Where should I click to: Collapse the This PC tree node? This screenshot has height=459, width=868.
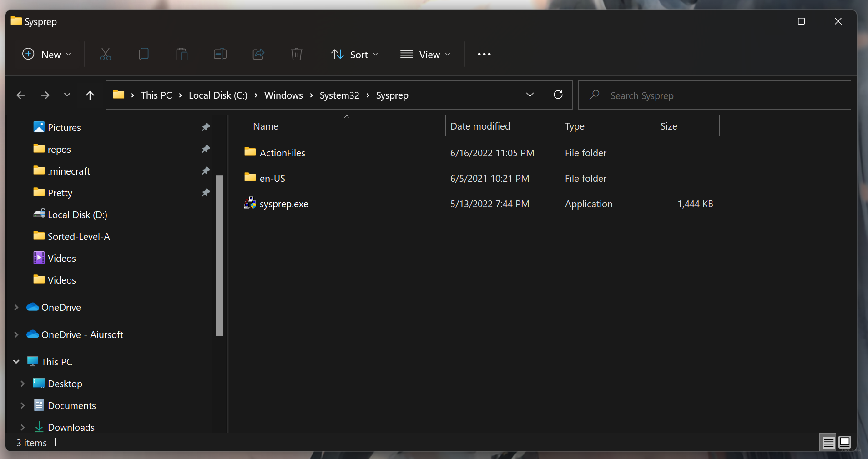pyautogui.click(x=16, y=362)
